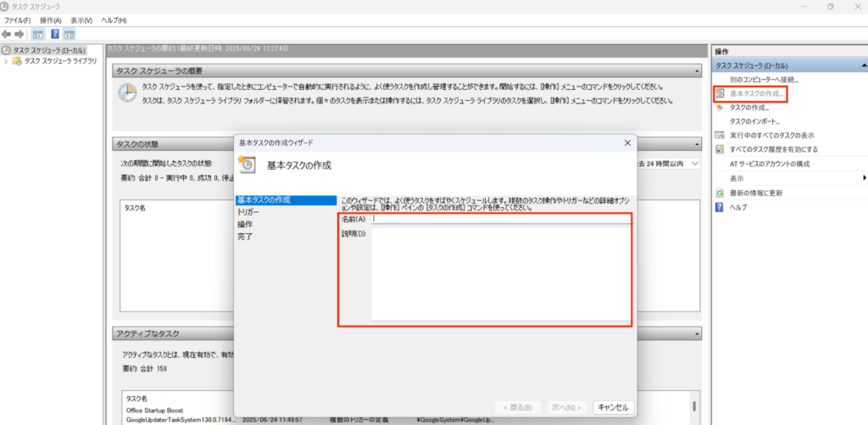Screen dimensions: 868x425
Task: Click icon beside すべてのタスク履歴を有効にする
Action: pyautogui.click(x=720, y=149)
